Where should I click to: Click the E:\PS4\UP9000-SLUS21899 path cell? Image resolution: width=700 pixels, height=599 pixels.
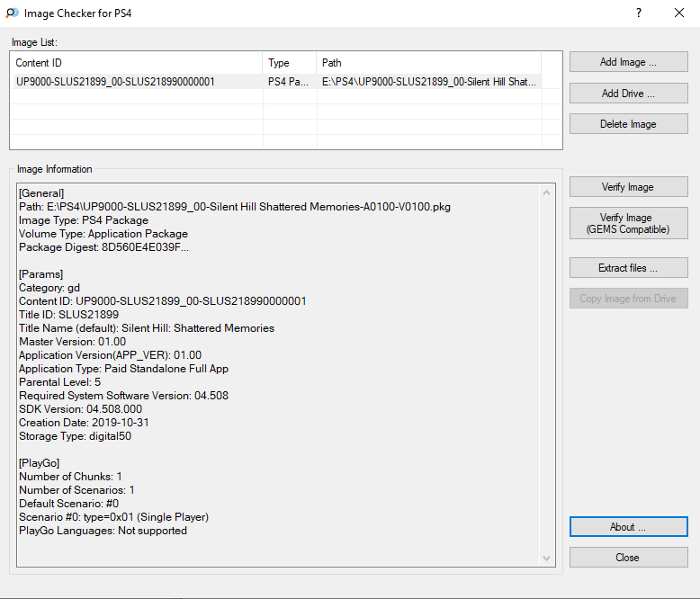tap(428, 82)
